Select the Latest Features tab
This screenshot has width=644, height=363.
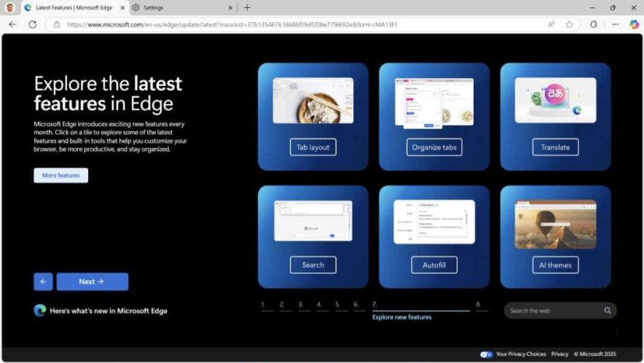pos(74,7)
